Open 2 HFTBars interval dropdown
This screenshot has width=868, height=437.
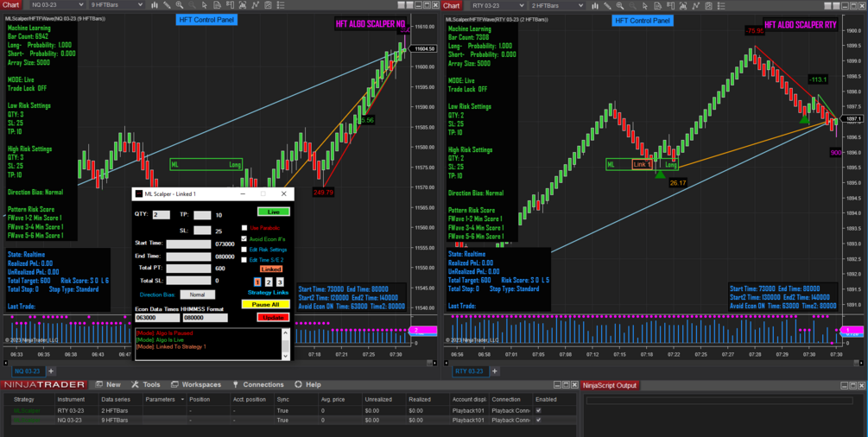pyautogui.click(x=558, y=5)
